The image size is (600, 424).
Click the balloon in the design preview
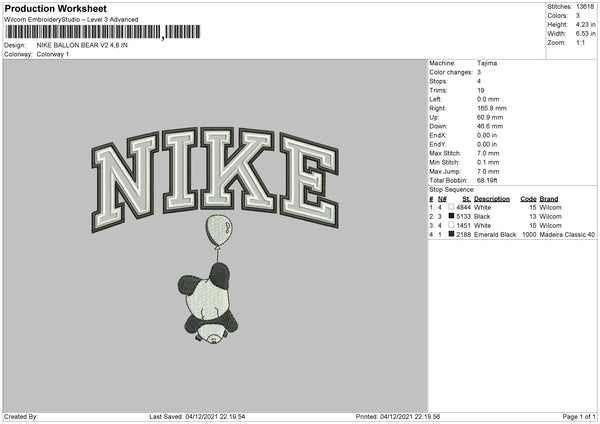(x=218, y=230)
